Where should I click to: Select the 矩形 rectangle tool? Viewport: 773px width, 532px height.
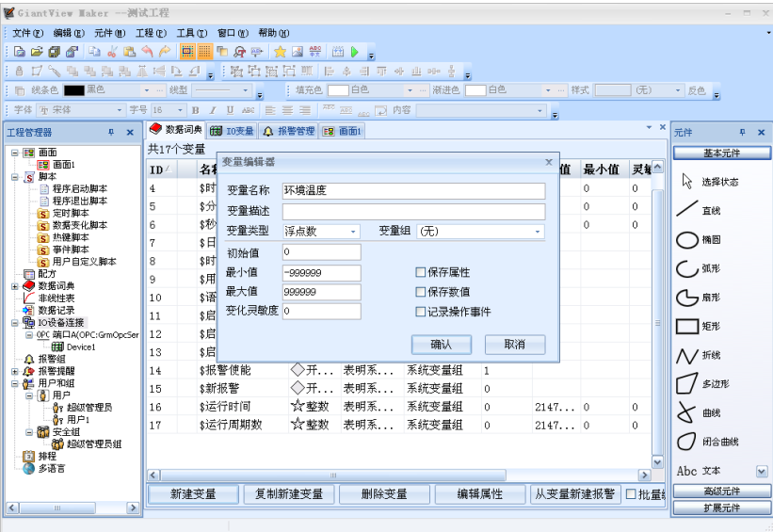click(699, 326)
